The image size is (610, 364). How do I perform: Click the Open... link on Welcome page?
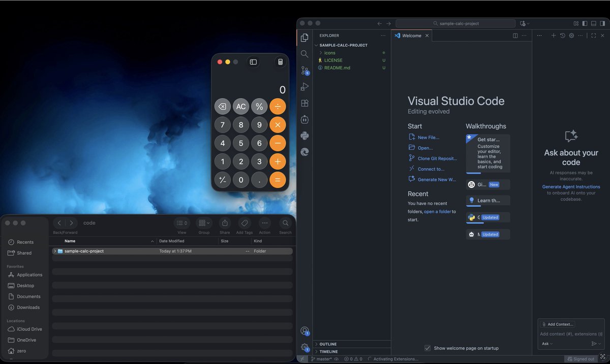pyautogui.click(x=425, y=148)
